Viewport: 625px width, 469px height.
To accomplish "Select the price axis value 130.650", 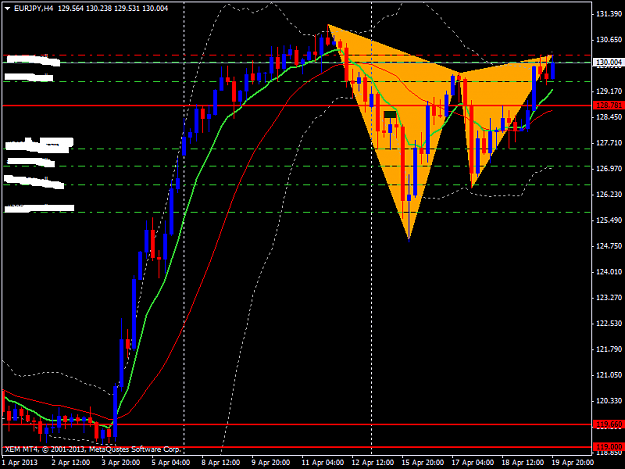I will [609, 40].
